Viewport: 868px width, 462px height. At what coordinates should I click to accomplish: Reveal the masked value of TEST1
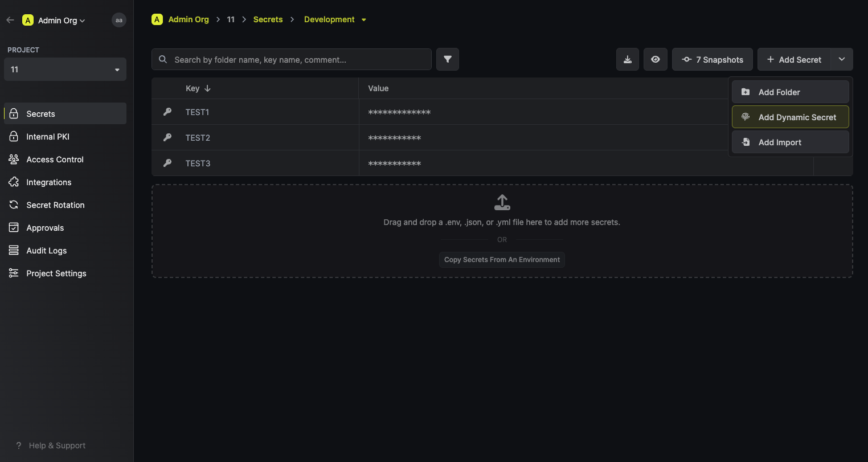(x=399, y=113)
